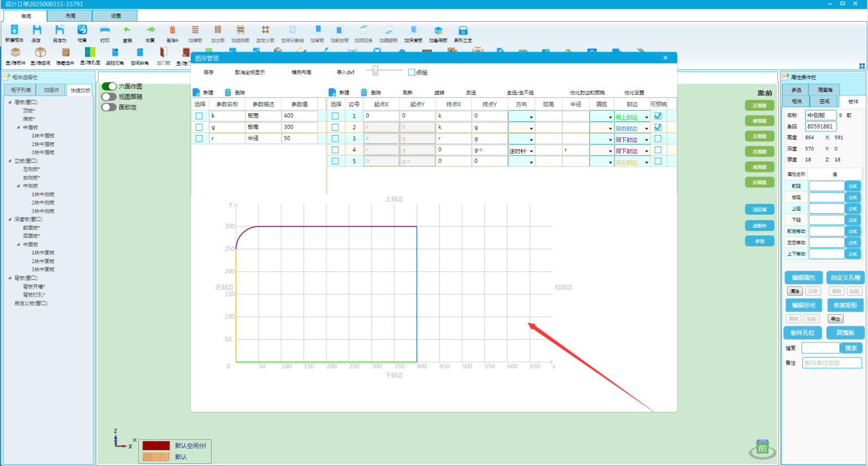Click the 打印 print icon

point(105,30)
